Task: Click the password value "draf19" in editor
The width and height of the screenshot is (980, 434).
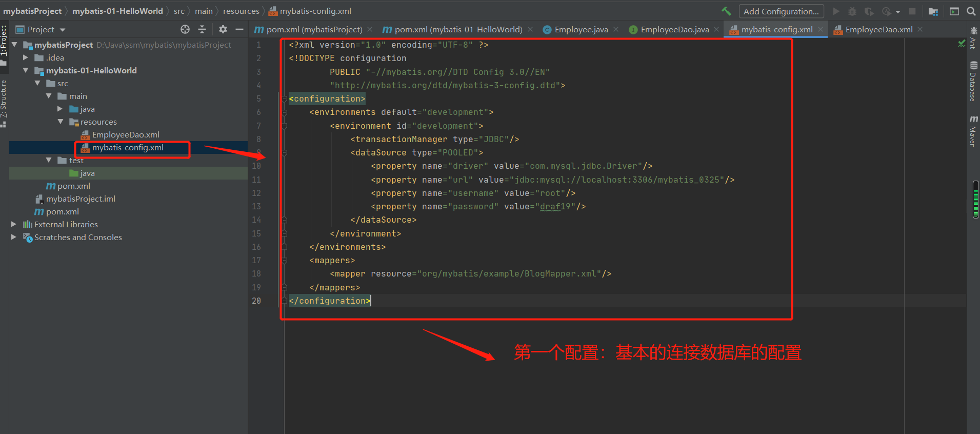Action: point(555,206)
